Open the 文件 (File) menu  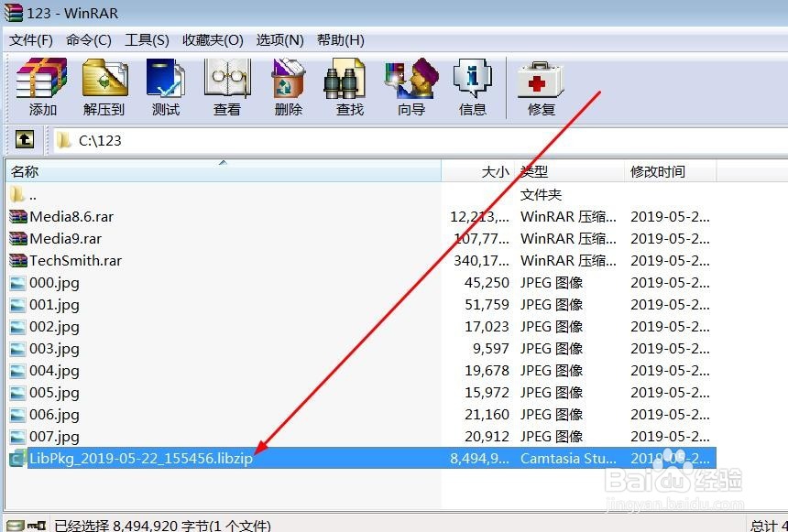[30, 39]
